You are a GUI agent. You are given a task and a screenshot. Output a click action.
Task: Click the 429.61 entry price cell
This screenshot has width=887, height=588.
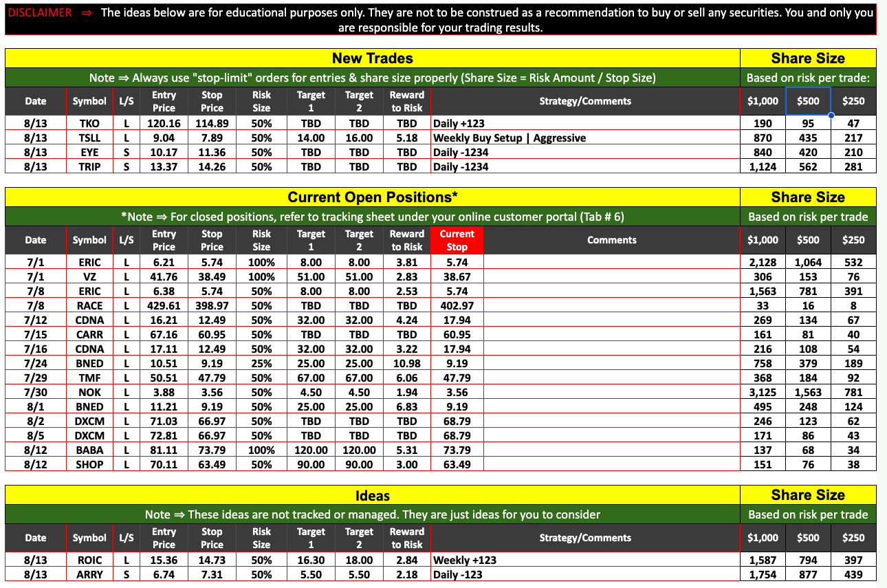(x=164, y=305)
